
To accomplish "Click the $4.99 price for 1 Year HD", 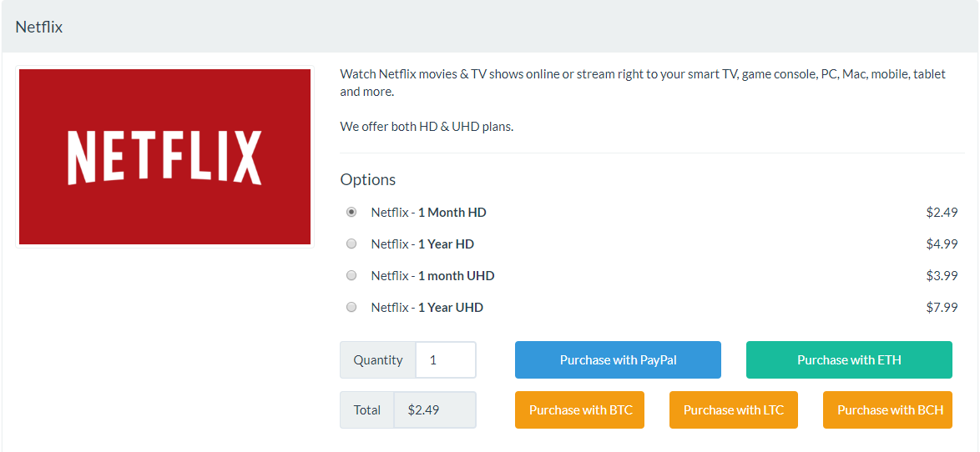I will click(x=942, y=244).
